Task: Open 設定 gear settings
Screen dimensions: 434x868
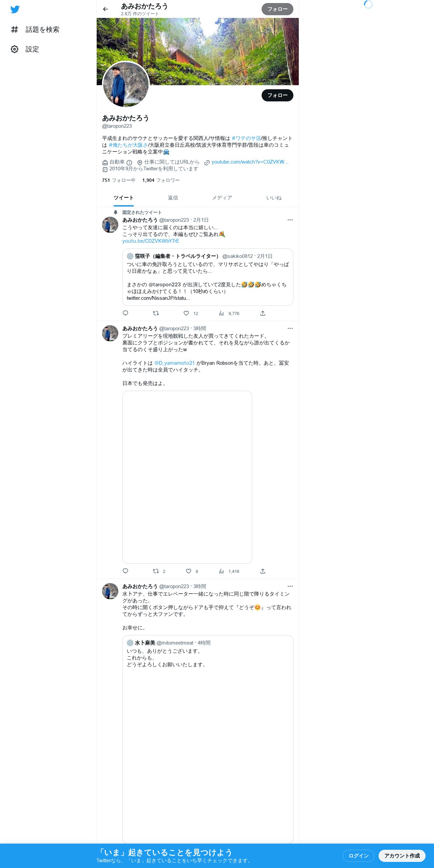Action: 25,49
